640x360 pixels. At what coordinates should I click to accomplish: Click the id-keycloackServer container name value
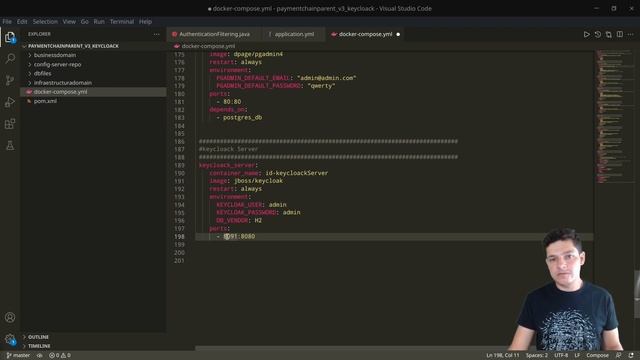click(297, 173)
